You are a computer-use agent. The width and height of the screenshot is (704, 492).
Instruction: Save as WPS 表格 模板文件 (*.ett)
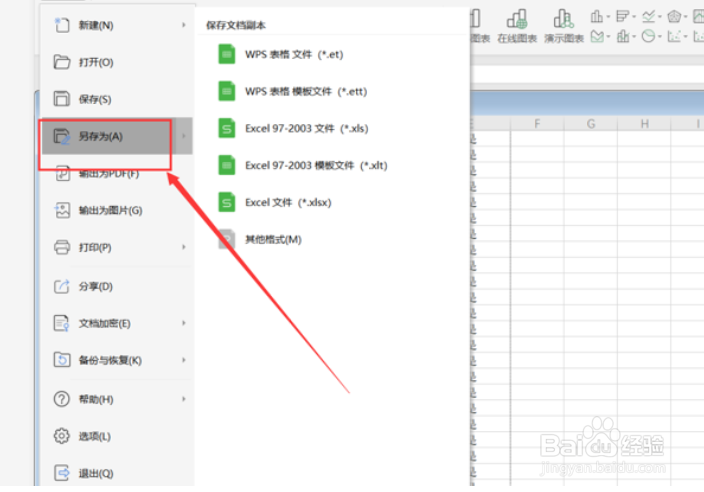point(293,92)
